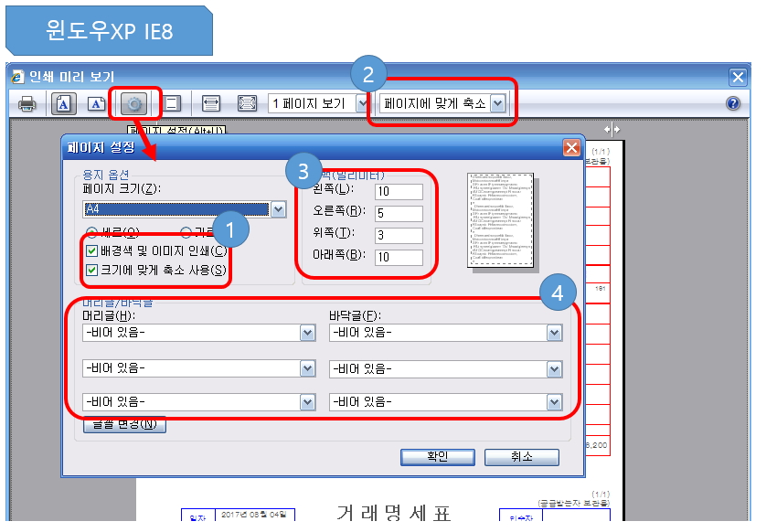Image resolution: width=777 pixels, height=532 pixels.
Task: Click the 글꼴 변경 button
Action: point(124,425)
